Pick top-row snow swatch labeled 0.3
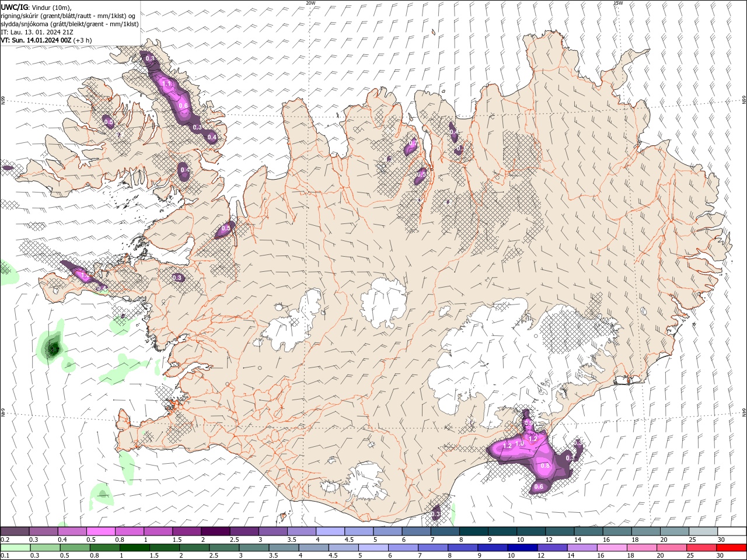The image size is (747, 560). pos(43,531)
